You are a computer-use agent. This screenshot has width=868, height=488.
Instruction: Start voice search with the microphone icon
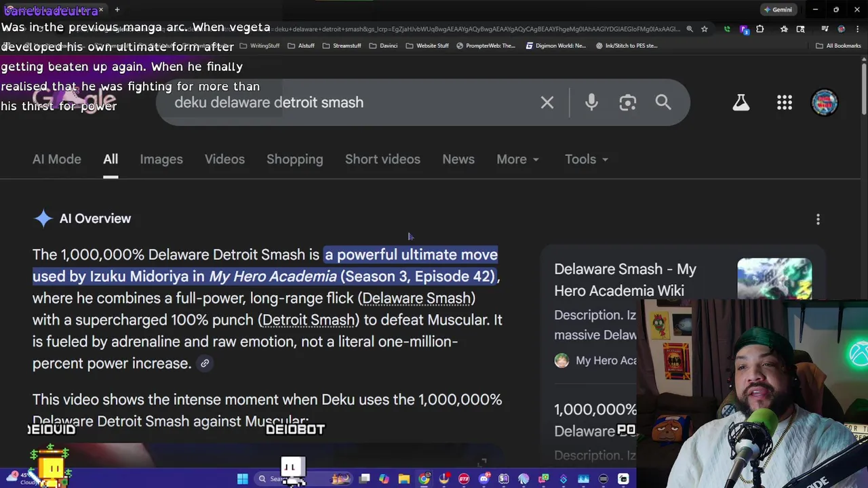tap(591, 102)
